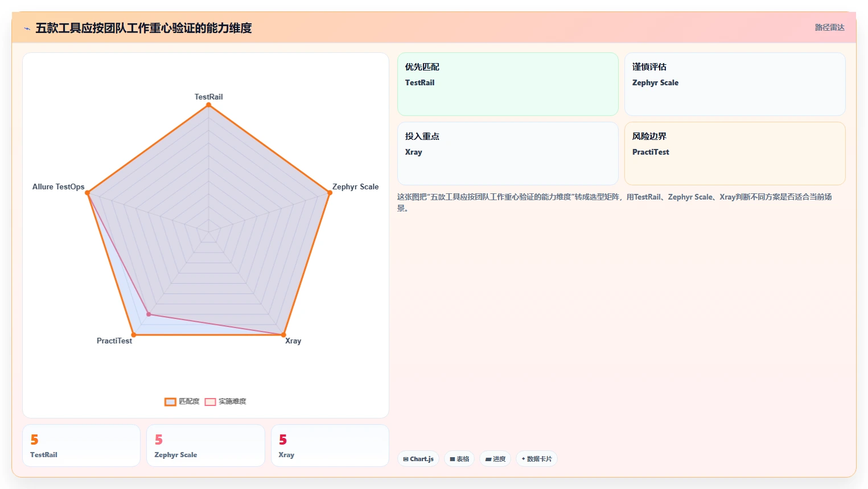Click the PractiTest orange outer data point
The image size is (868, 489).
tap(134, 335)
